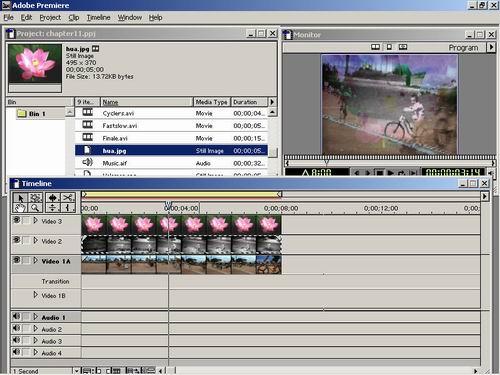Click the Play button in Monitor

(391, 173)
